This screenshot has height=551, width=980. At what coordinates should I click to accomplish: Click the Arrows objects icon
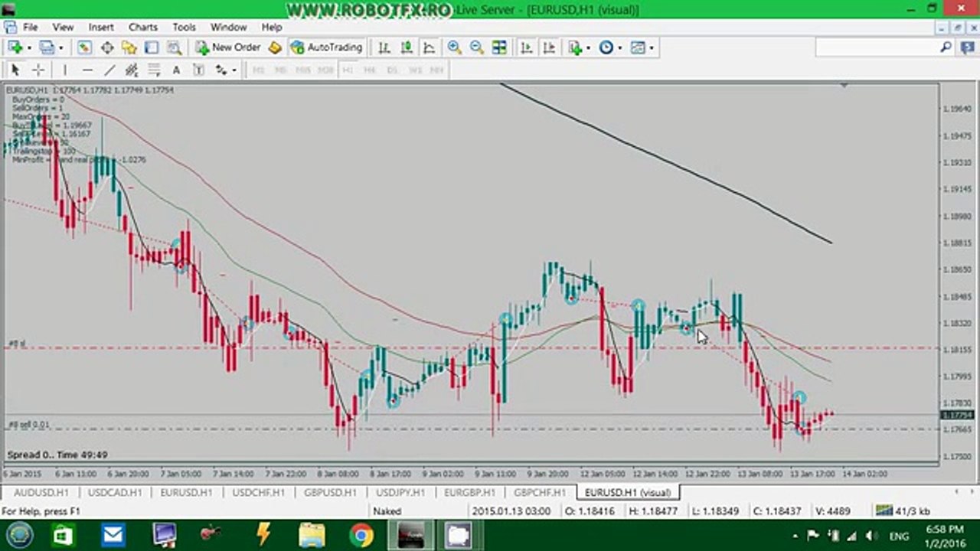pos(220,70)
